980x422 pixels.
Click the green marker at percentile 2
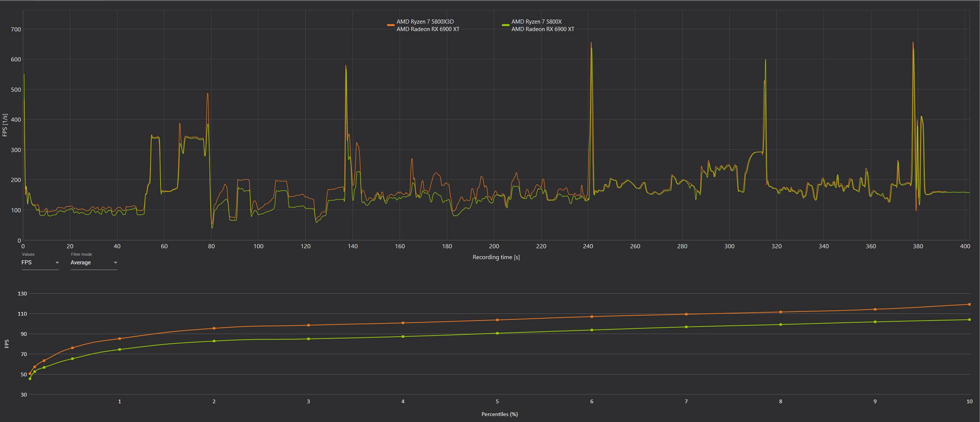214,341
